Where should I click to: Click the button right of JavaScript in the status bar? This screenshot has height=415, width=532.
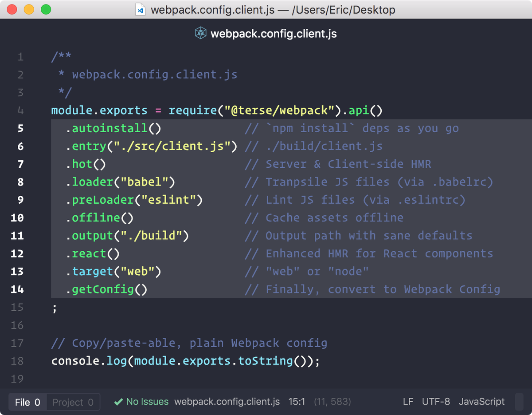[x=519, y=402]
